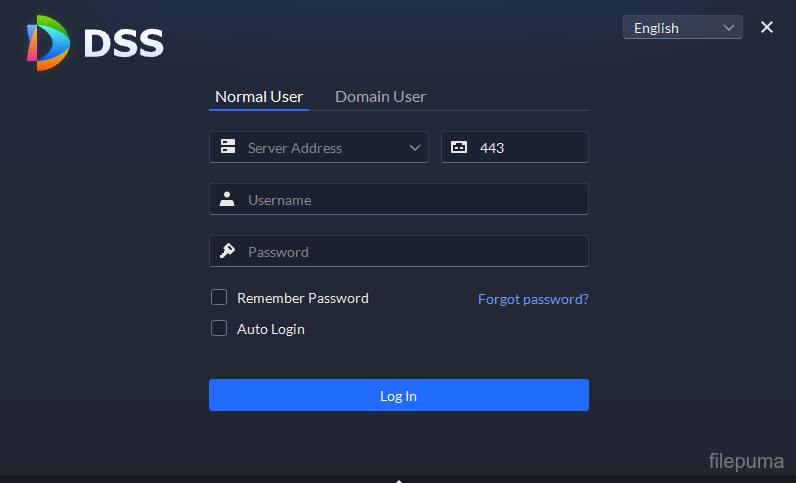Click the port icon beside 443

(x=459, y=147)
